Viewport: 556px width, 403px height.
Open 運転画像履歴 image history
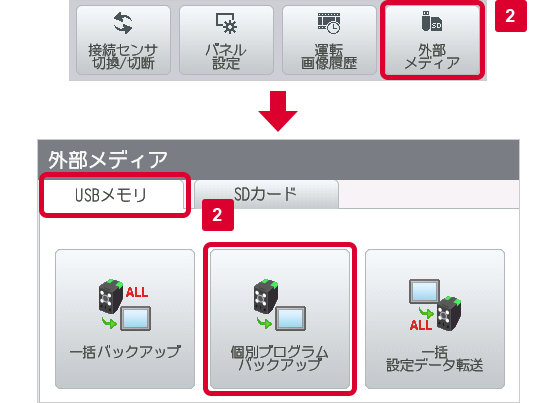click(329, 40)
